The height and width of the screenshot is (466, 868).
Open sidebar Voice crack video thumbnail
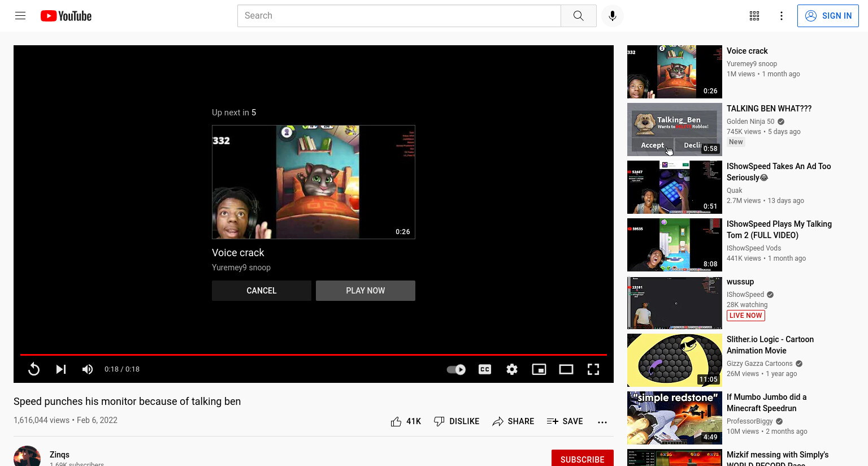coord(675,72)
